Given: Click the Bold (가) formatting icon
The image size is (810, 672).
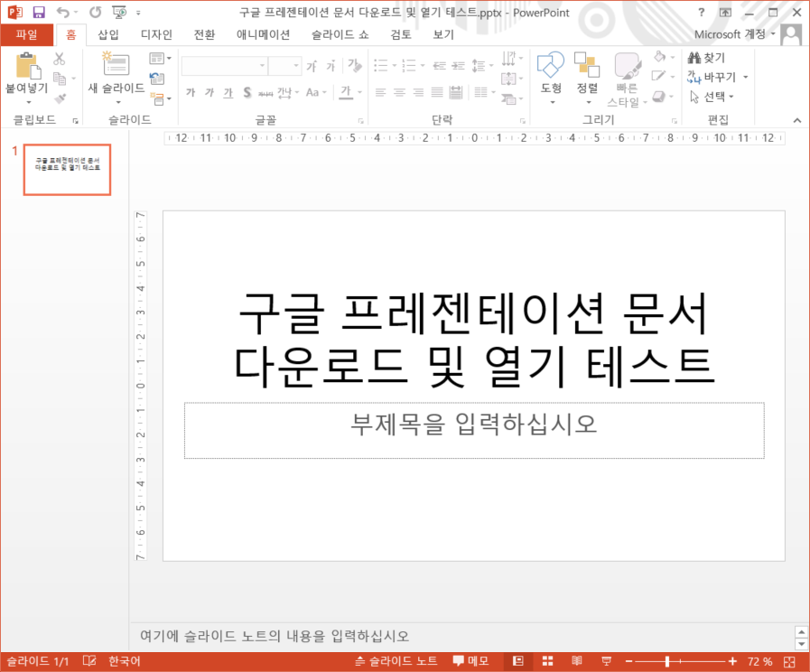Looking at the screenshot, I should click(x=191, y=92).
